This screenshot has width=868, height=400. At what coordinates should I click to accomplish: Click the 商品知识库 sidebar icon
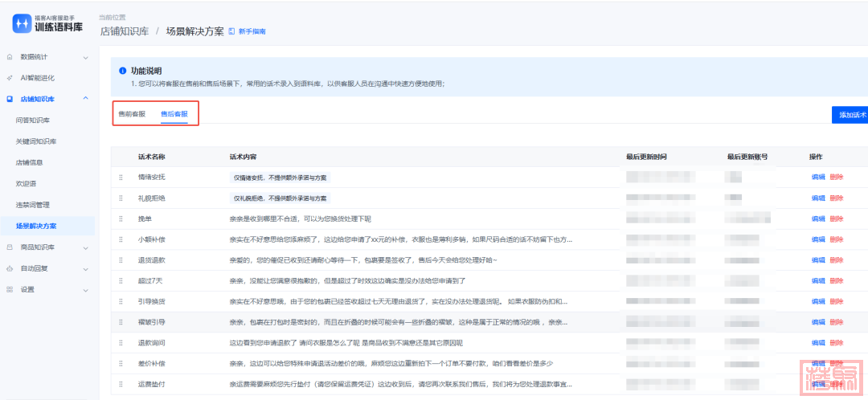coord(10,247)
